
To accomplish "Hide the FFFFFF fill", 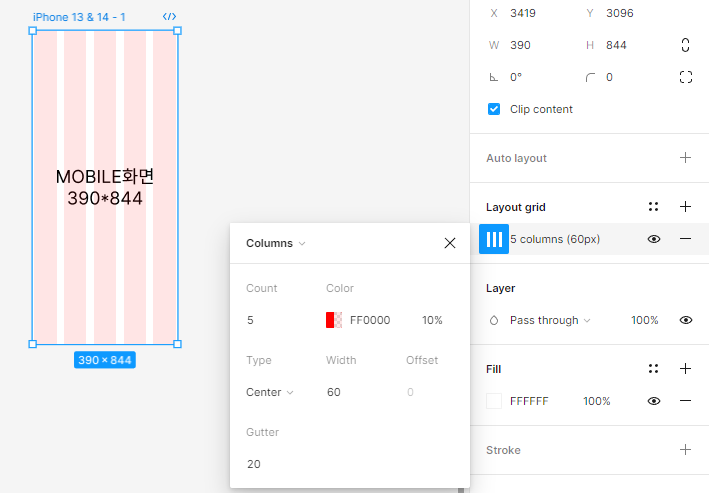I will point(654,401).
